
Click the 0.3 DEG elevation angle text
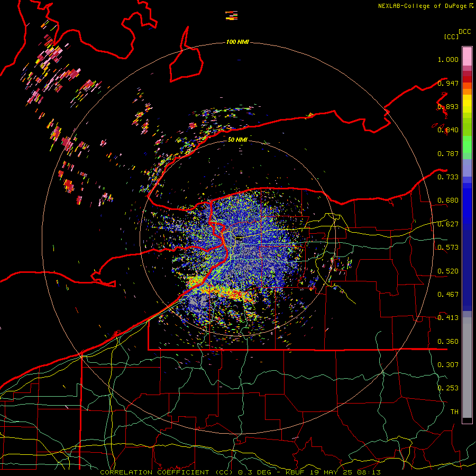(255, 472)
